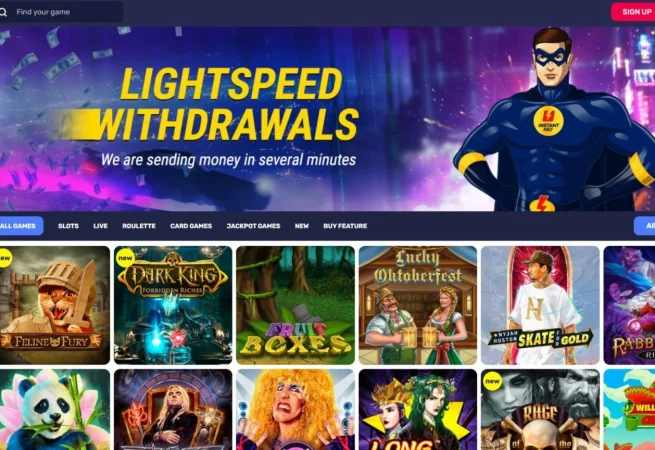Open the Fruit Boxes game tile
655x450 pixels.
pos(295,305)
